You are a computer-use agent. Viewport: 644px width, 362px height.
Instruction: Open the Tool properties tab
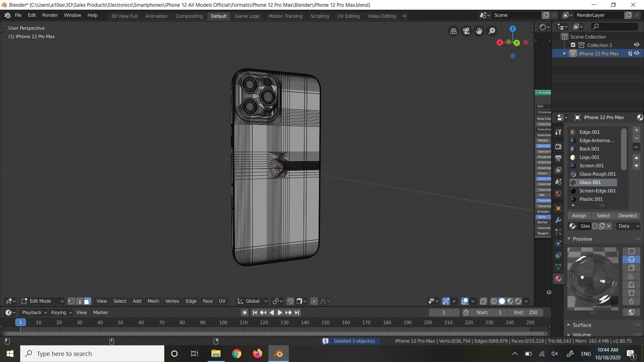558,132
